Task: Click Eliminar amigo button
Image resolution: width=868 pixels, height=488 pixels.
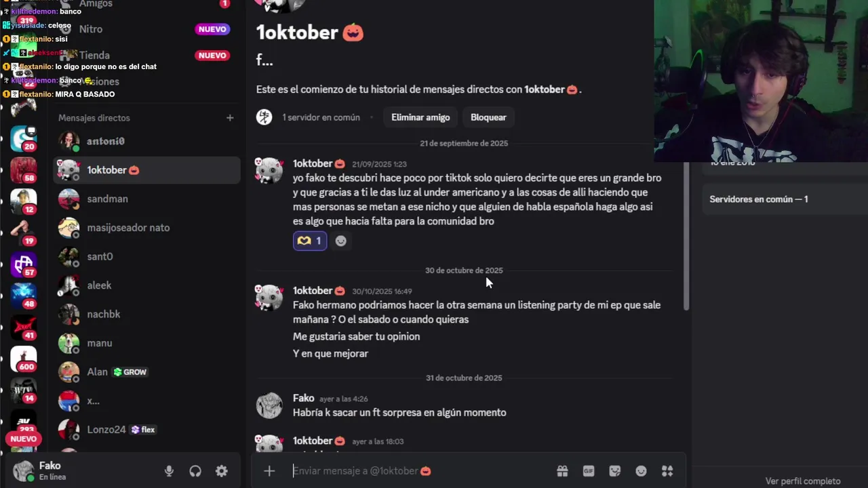Action: click(420, 117)
